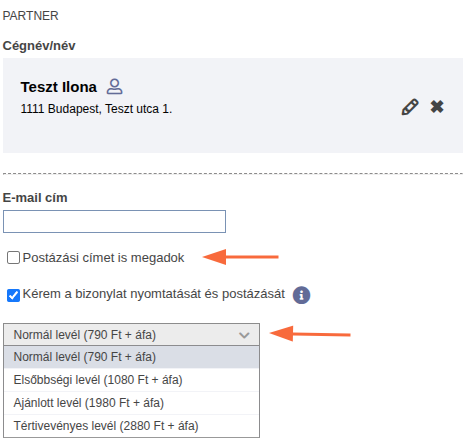This screenshot has width=474, height=443.
Task: Click the 'E-mail cím' field label
Action: 35,198
